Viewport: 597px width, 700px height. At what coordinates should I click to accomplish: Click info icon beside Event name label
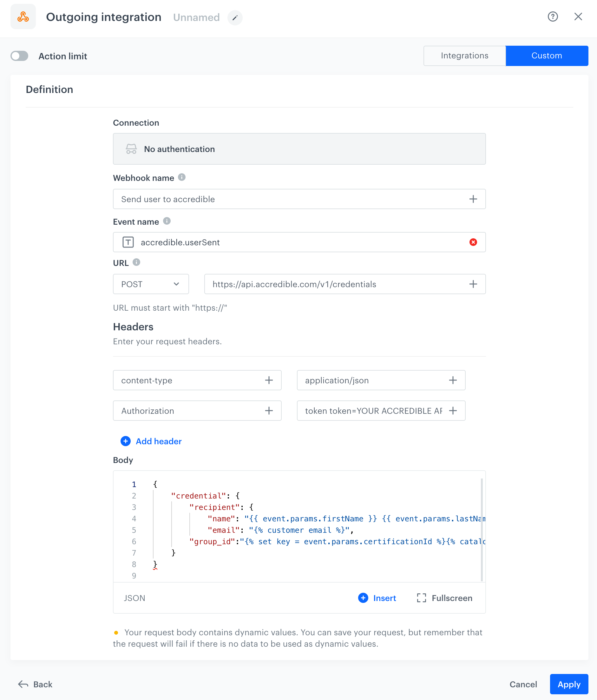(167, 221)
